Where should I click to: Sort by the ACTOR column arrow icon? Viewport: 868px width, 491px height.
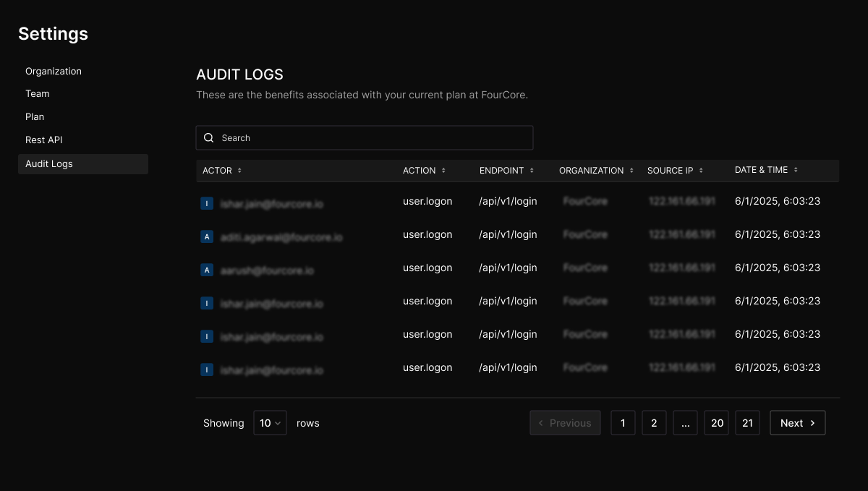pyautogui.click(x=239, y=171)
